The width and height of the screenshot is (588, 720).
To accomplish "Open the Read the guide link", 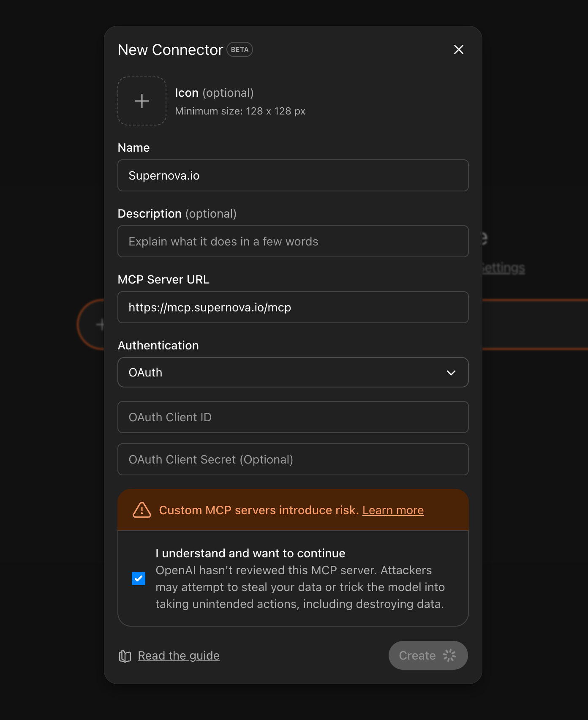I will coord(178,655).
